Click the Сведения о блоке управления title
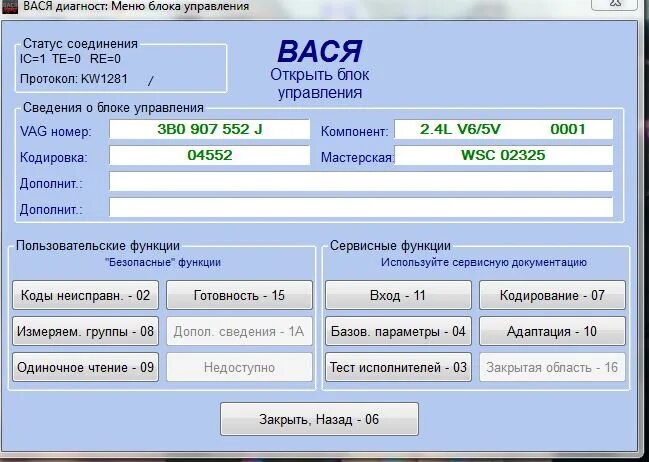The height and width of the screenshot is (462, 649). pyautogui.click(x=113, y=108)
